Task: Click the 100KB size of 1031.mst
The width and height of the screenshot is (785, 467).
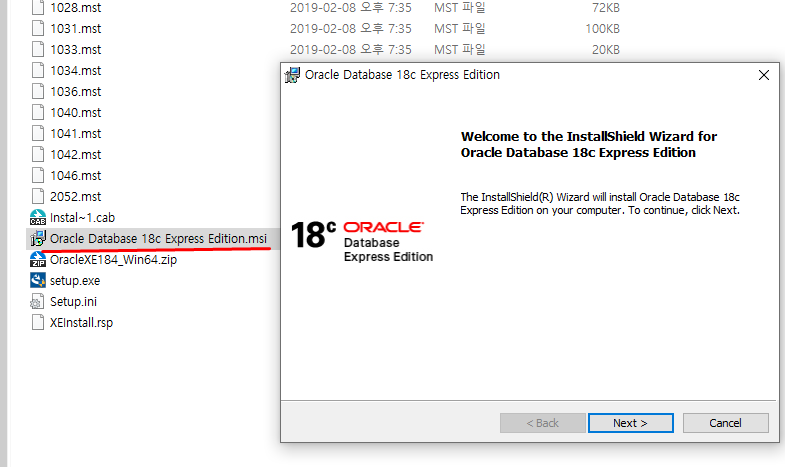Action: click(x=603, y=29)
